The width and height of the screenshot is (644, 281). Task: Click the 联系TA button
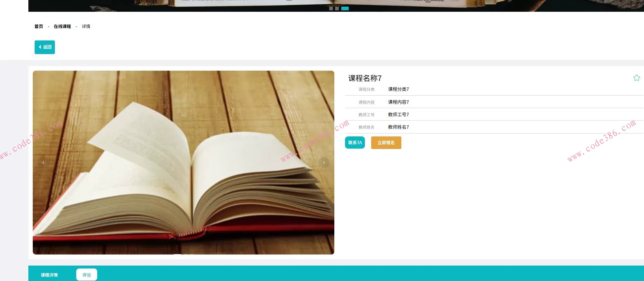[x=355, y=143]
